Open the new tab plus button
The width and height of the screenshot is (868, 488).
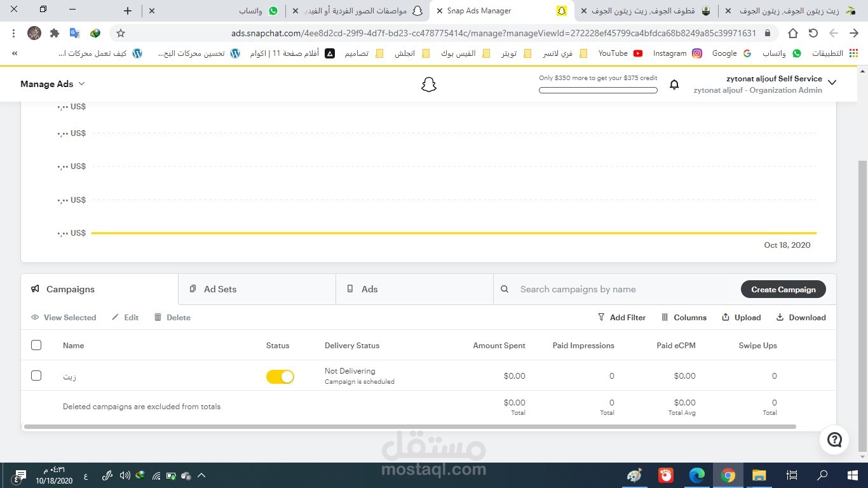128,11
